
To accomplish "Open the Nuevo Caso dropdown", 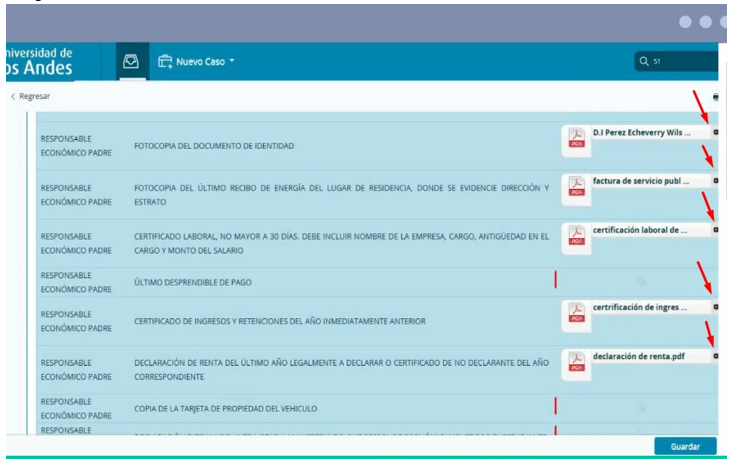I will (196, 62).
